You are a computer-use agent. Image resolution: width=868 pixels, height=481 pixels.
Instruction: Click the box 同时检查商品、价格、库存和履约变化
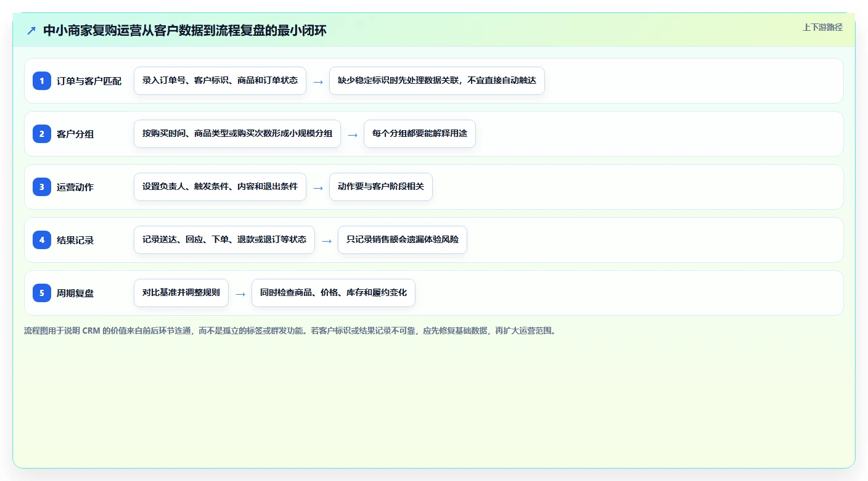[x=334, y=293]
